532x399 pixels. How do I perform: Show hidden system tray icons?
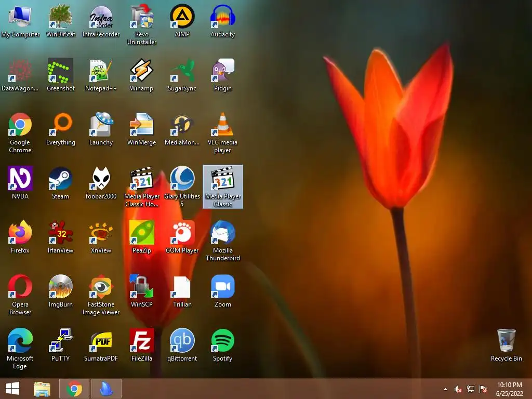[x=445, y=389]
